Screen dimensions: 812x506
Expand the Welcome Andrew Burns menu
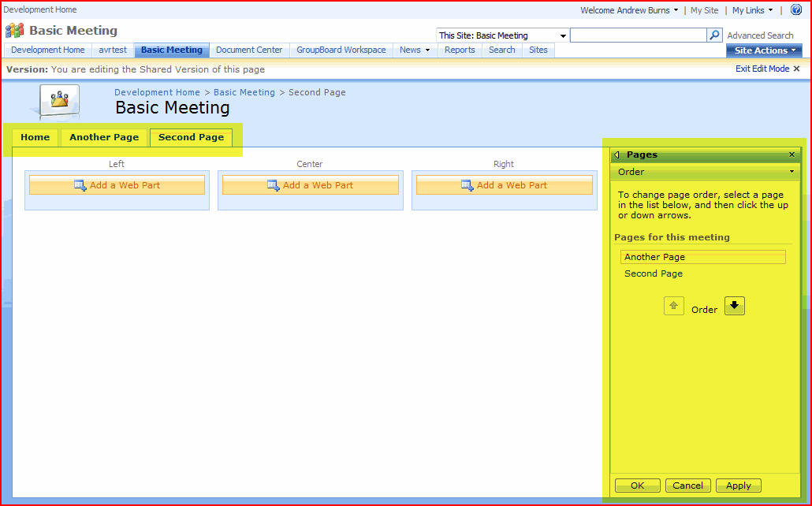(x=629, y=10)
